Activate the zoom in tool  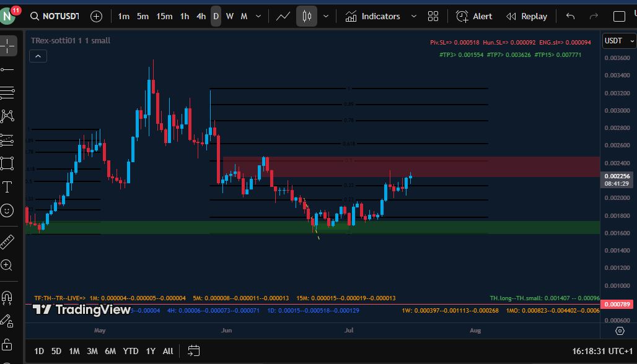(7, 265)
